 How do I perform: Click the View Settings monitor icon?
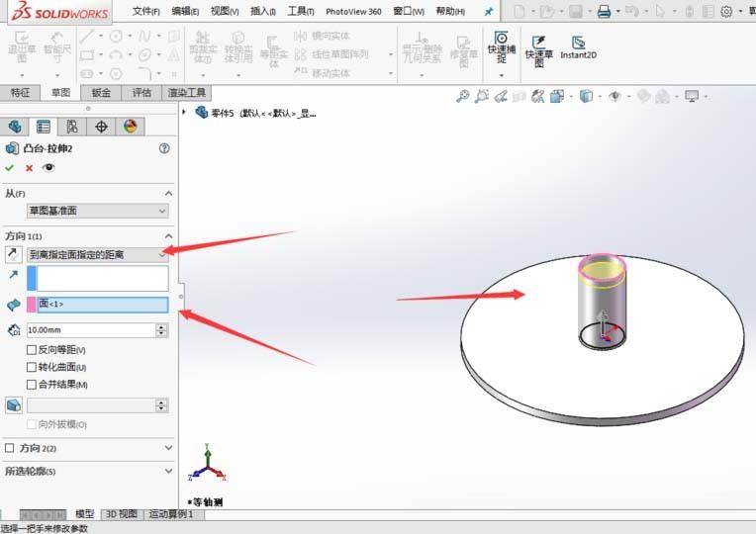coord(692,96)
